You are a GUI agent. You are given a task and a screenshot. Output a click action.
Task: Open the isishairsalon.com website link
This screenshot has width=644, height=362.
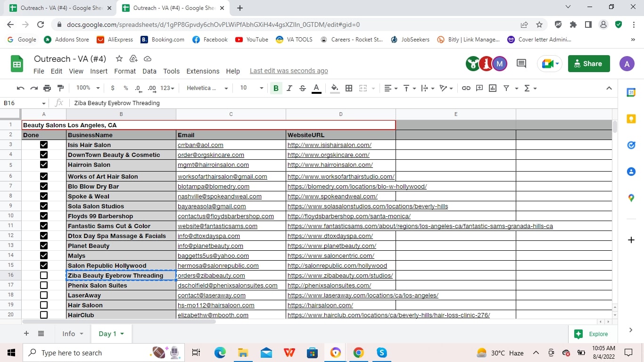pos(329,145)
